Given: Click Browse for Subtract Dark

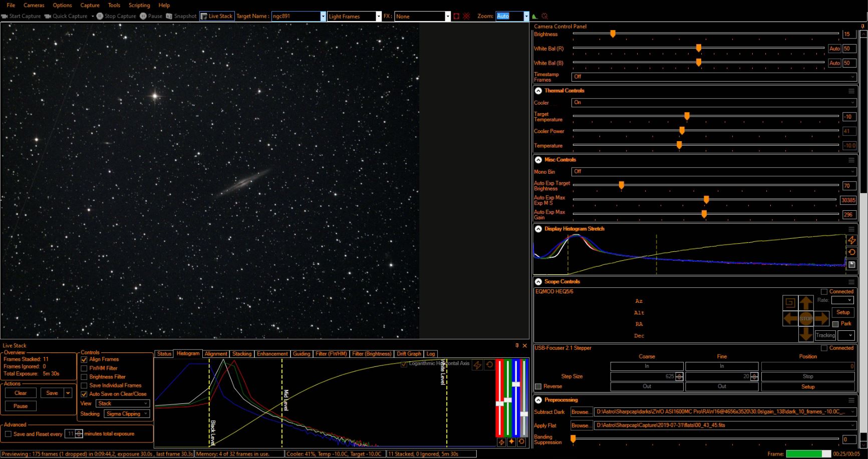Looking at the screenshot, I should tap(581, 412).
